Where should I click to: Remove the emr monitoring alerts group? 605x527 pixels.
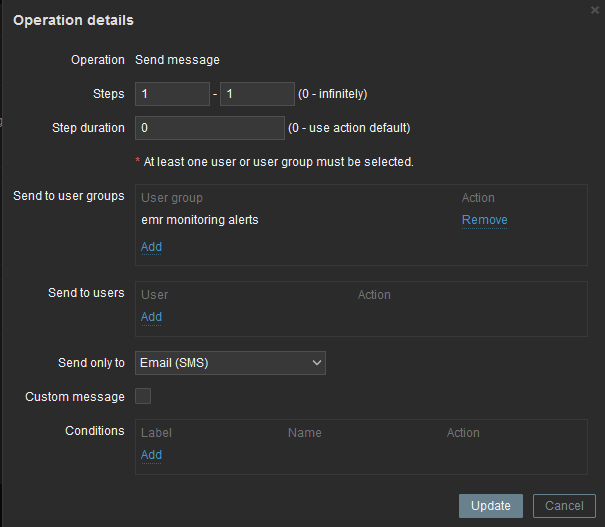pyautogui.click(x=484, y=220)
